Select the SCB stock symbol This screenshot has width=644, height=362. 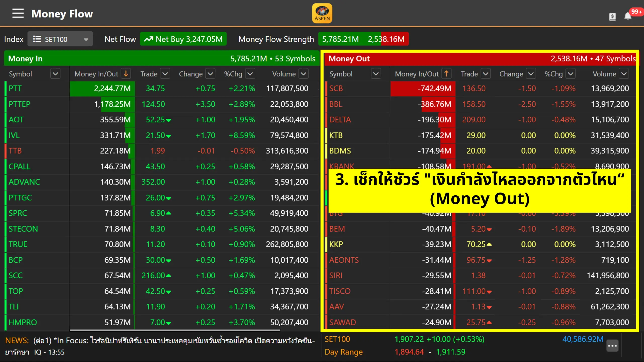click(336, 88)
